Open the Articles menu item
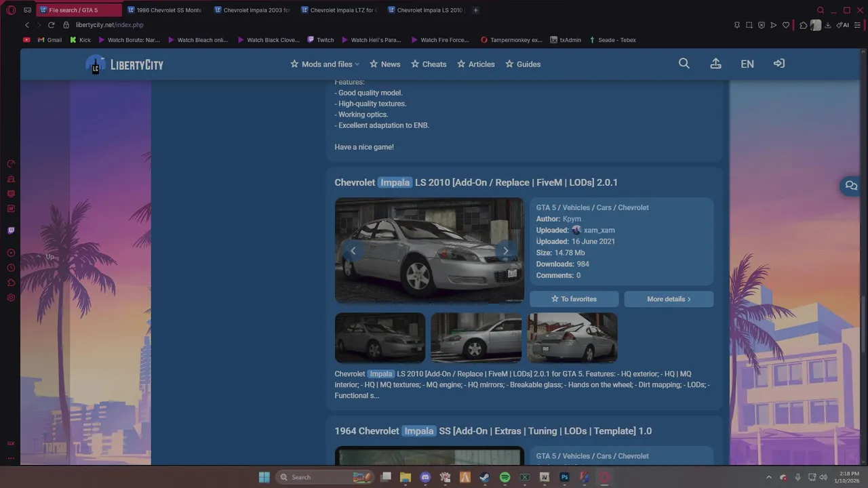This screenshot has width=868, height=488. tap(475, 64)
